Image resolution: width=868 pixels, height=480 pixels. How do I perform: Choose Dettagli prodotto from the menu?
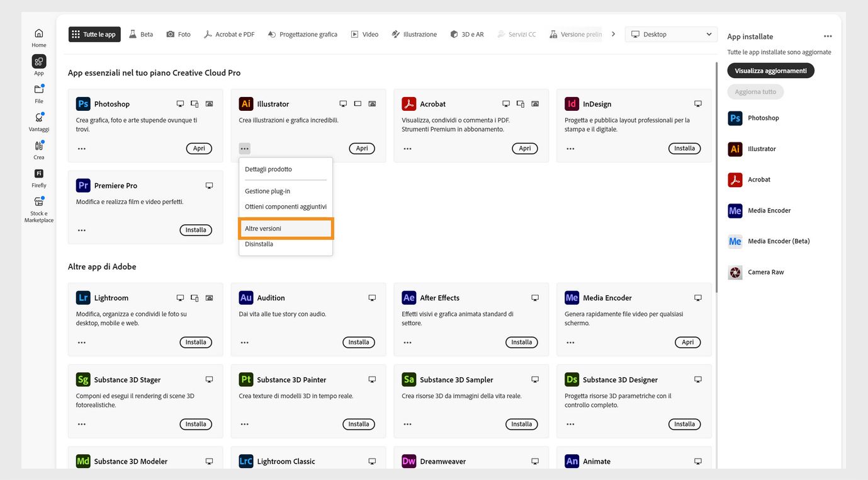coord(286,169)
